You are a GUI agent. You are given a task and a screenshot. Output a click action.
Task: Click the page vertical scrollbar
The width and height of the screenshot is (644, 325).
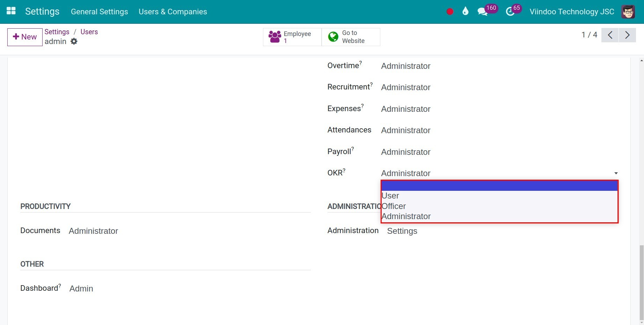click(641, 282)
